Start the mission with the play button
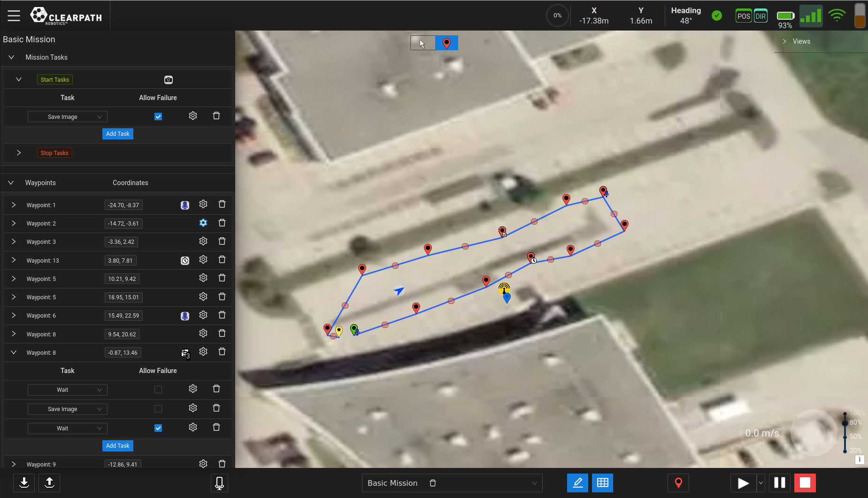 pos(743,483)
